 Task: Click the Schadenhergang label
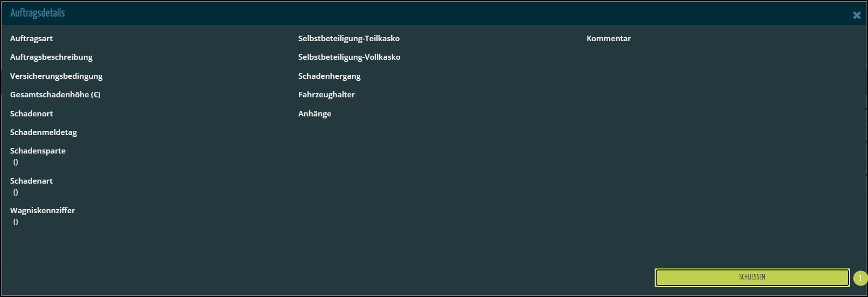329,76
